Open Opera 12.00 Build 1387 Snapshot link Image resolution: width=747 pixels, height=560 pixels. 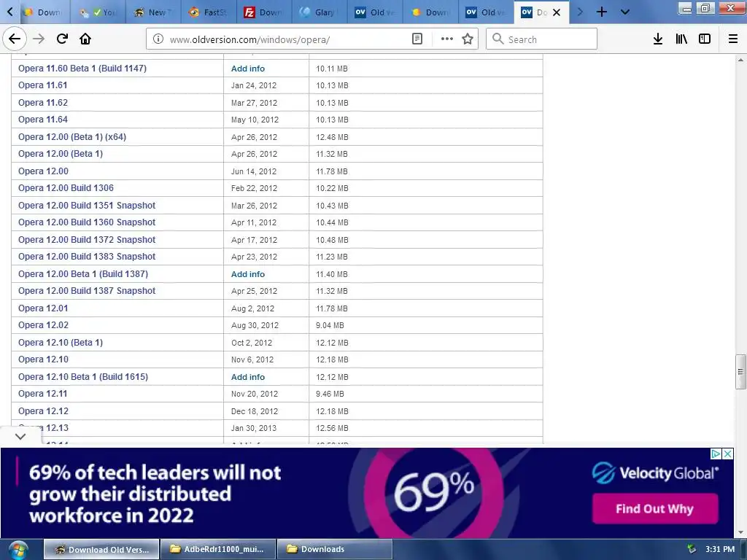[87, 291]
